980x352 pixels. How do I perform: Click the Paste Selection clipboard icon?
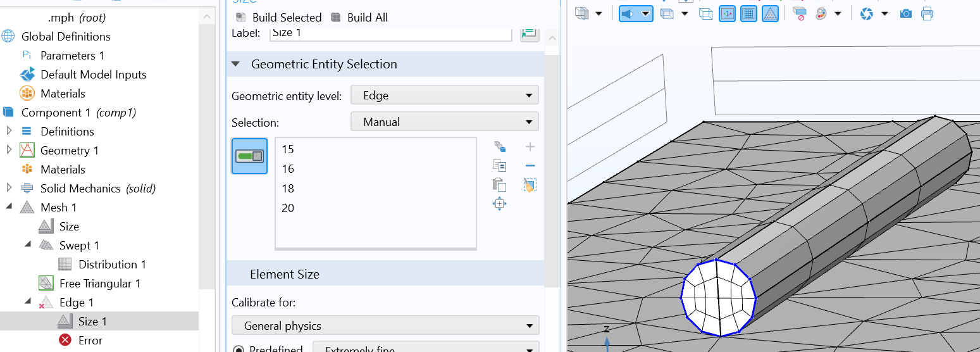[x=500, y=185]
